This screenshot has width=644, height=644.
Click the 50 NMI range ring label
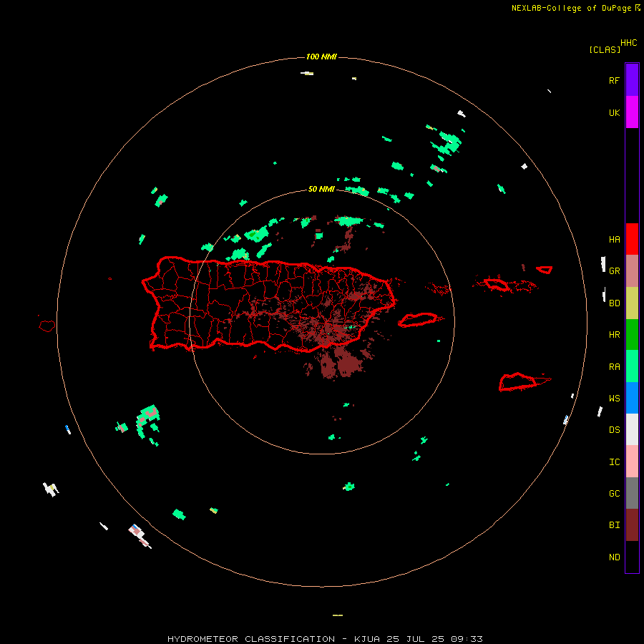[x=321, y=189]
